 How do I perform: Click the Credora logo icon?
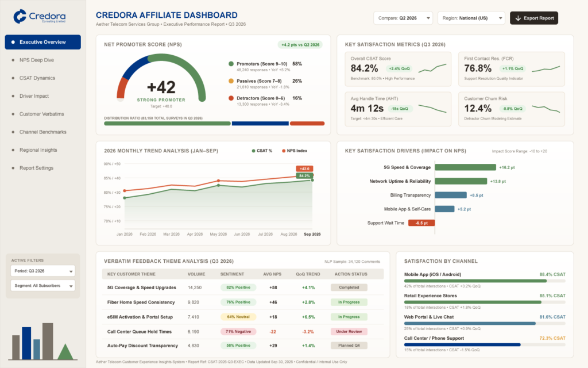[x=20, y=17]
